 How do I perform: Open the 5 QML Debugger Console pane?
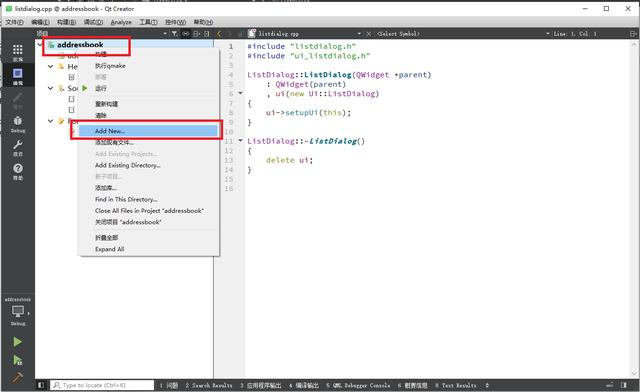[358, 385]
